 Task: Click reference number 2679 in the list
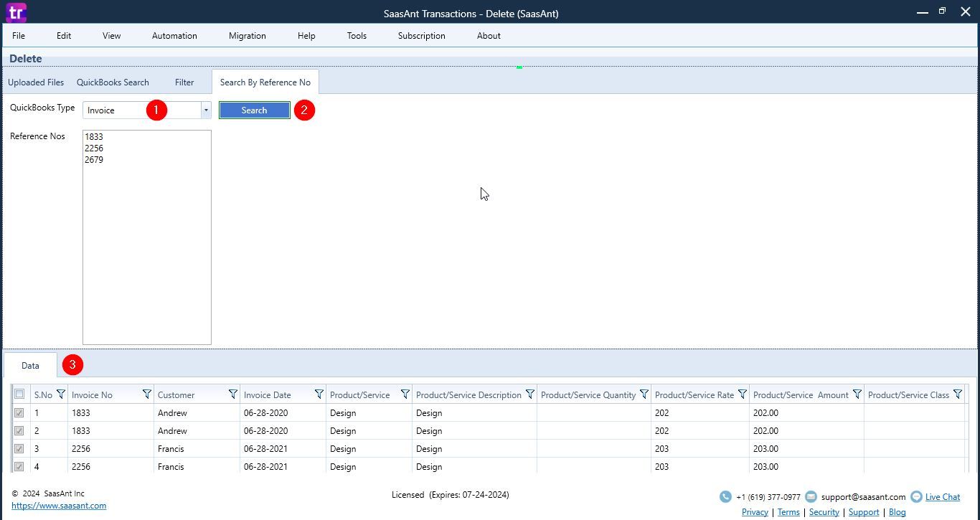(94, 160)
